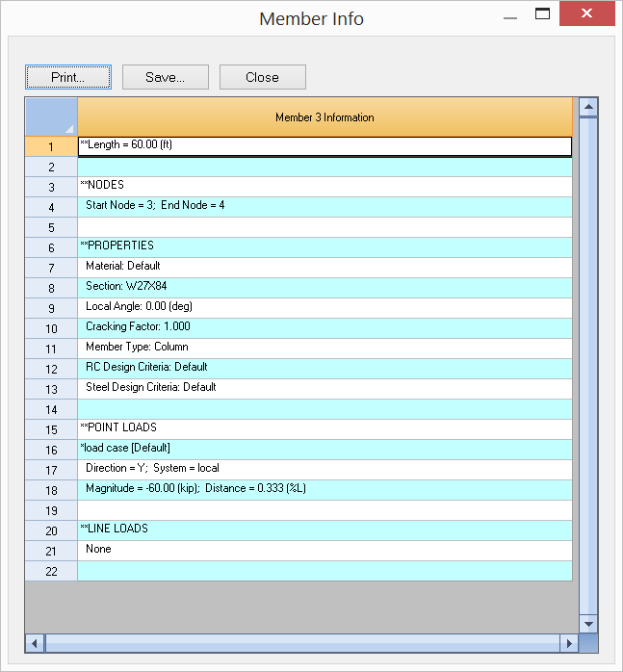Image resolution: width=623 pixels, height=672 pixels.
Task: Click row header number 11
Action: (x=51, y=349)
